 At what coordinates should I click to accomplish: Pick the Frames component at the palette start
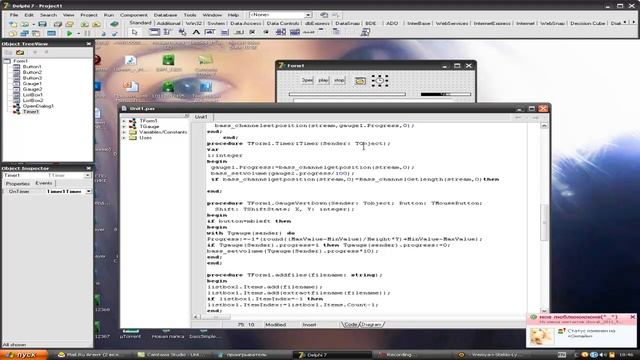pyautogui.click(x=154, y=32)
